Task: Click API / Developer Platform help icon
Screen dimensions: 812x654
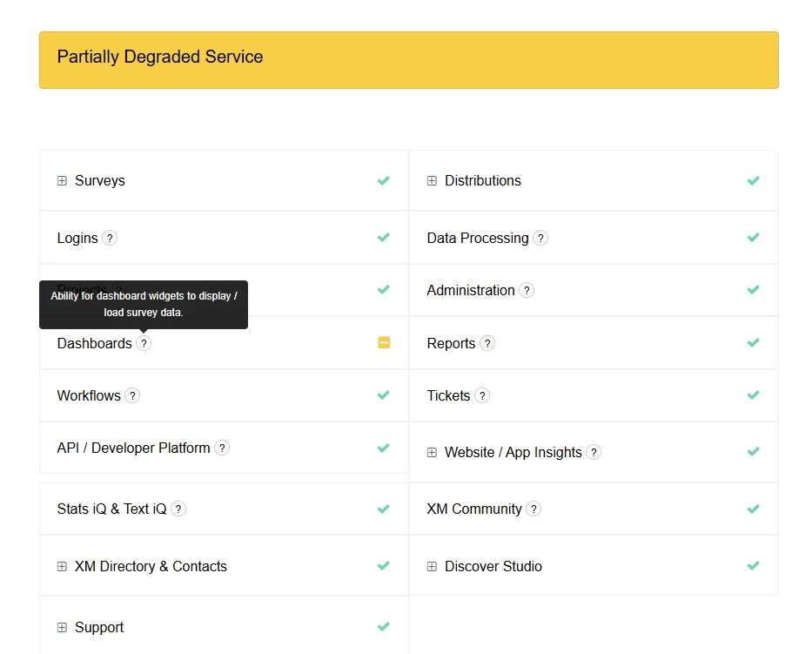Action: [x=222, y=448]
